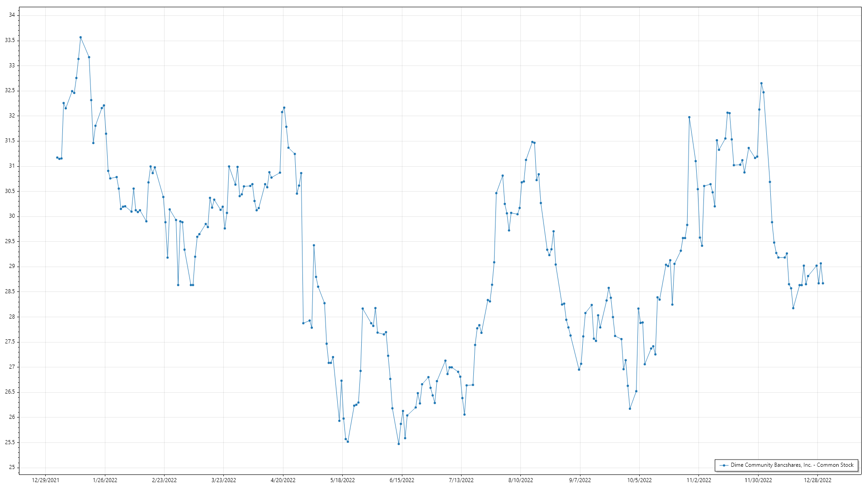The image size is (868, 488).
Task: Click the highest data point above 33.5
Action: [80, 38]
